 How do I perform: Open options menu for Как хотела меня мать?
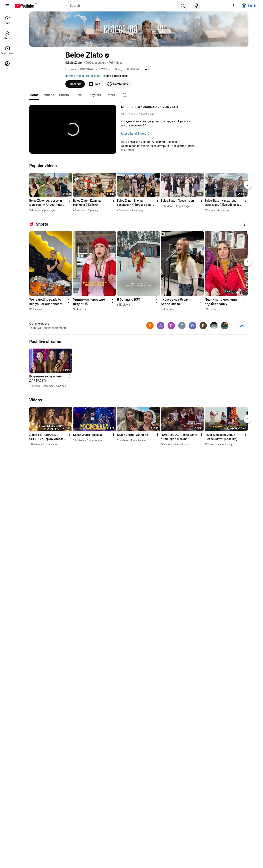(x=245, y=200)
